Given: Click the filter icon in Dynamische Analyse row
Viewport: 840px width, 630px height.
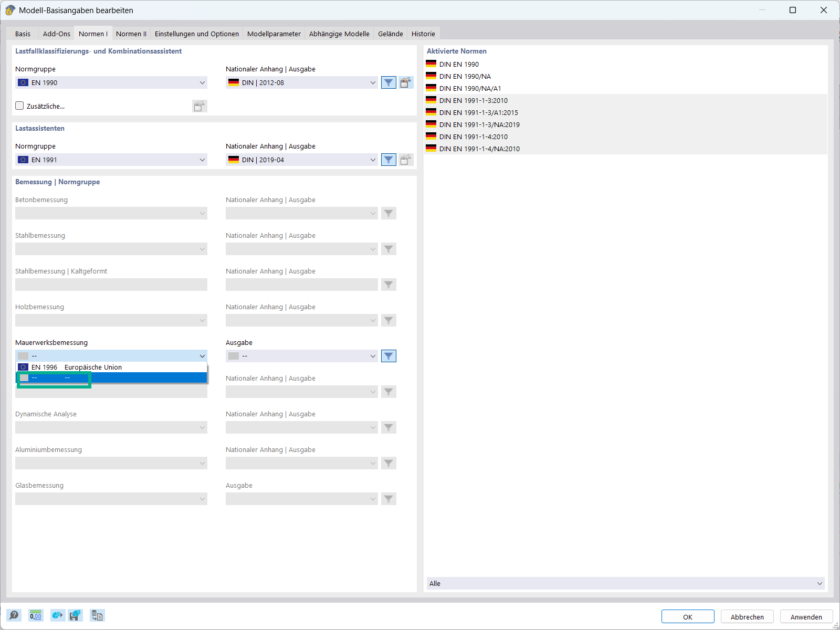Looking at the screenshot, I should 388,427.
